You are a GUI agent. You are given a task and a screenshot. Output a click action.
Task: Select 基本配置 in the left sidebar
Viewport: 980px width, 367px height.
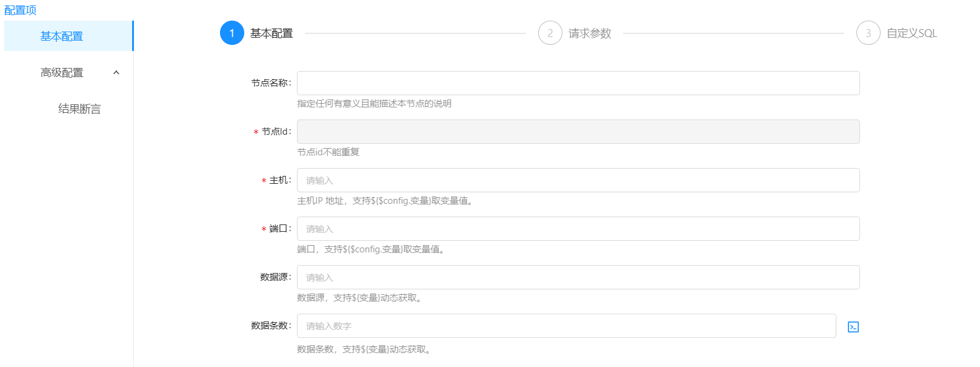62,36
